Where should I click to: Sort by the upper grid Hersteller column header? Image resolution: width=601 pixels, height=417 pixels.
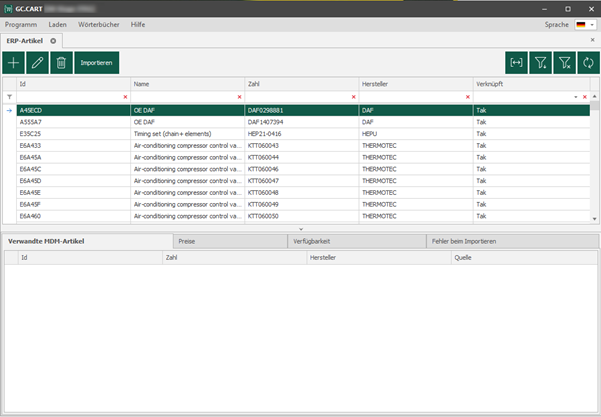tap(416, 84)
